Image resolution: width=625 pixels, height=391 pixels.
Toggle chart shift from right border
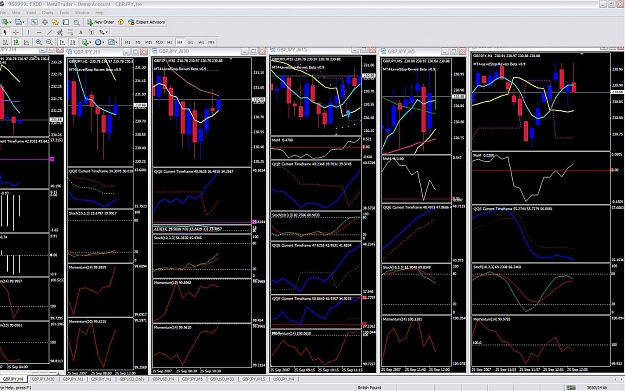coord(73,42)
